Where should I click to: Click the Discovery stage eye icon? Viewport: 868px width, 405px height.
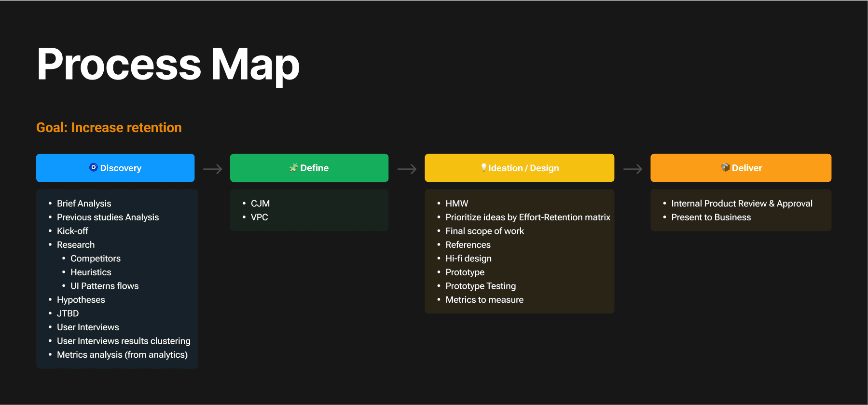tap(94, 167)
